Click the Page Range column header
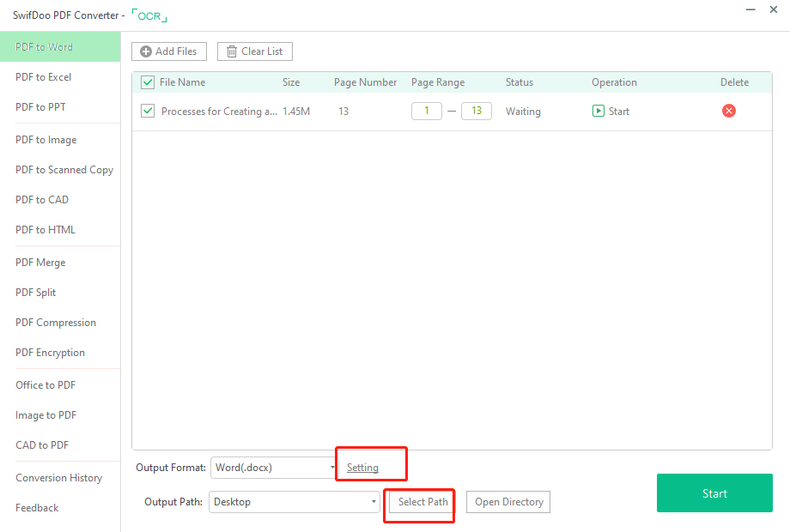The width and height of the screenshot is (790, 532). [438, 82]
